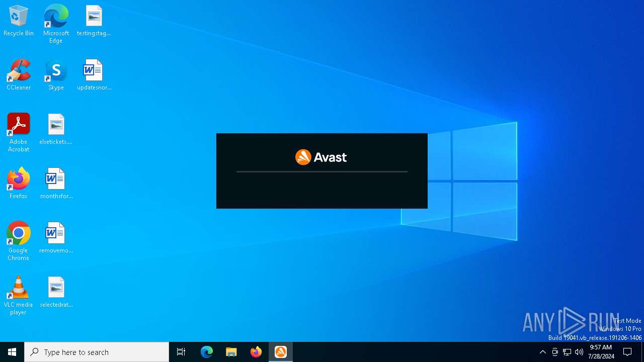Click the Avast loading progress bar
This screenshot has width=644, height=362.
coord(322,171)
